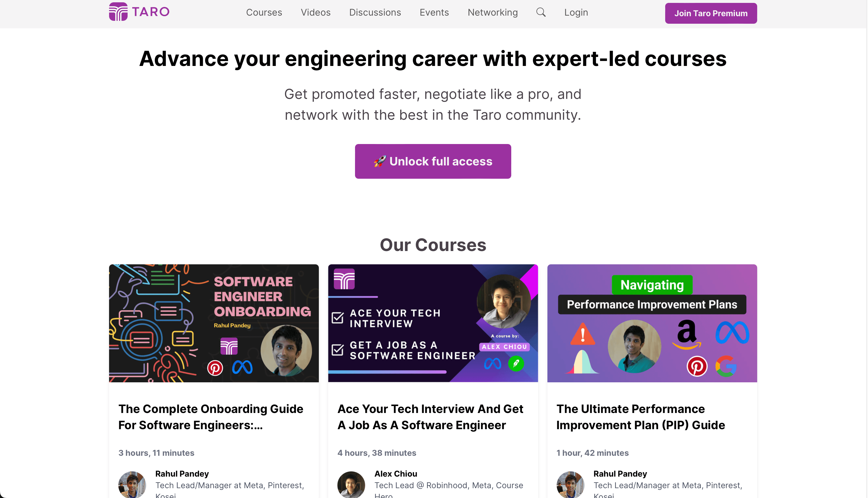The width and height of the screenshot is (868, 498).
Task: Open Ace Your Tech Interview course title
Action: point(430,417)
